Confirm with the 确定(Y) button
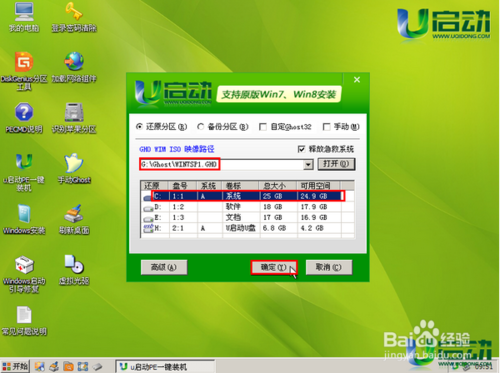500x373 pixels. [274, 267]
